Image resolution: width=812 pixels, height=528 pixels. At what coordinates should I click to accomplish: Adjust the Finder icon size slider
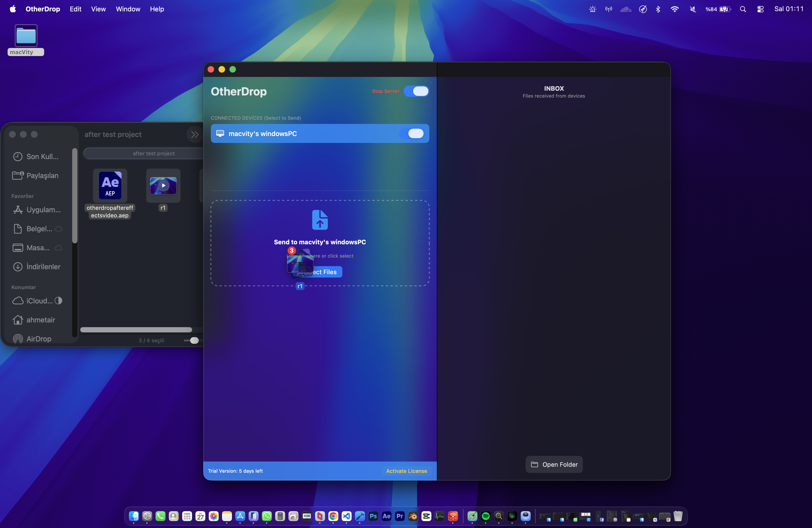194,340
